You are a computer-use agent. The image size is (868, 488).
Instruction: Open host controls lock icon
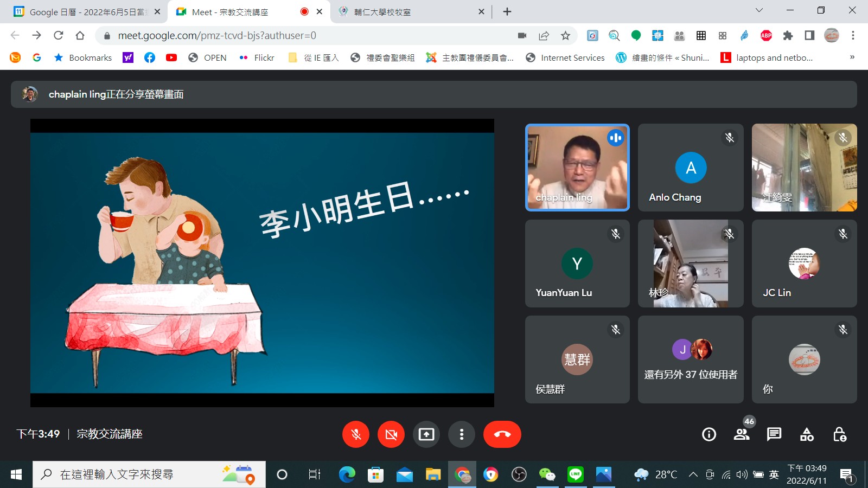pos(839,434)
